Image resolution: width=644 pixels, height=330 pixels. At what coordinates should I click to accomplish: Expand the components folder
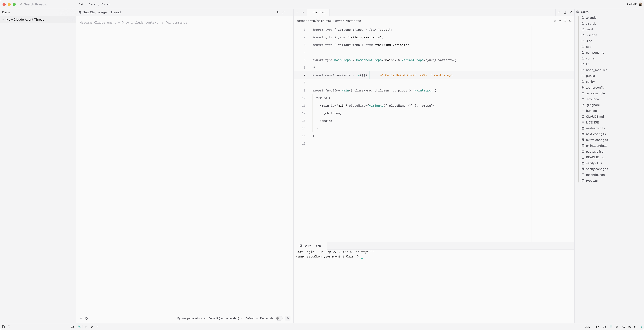(x=595, y=53)
